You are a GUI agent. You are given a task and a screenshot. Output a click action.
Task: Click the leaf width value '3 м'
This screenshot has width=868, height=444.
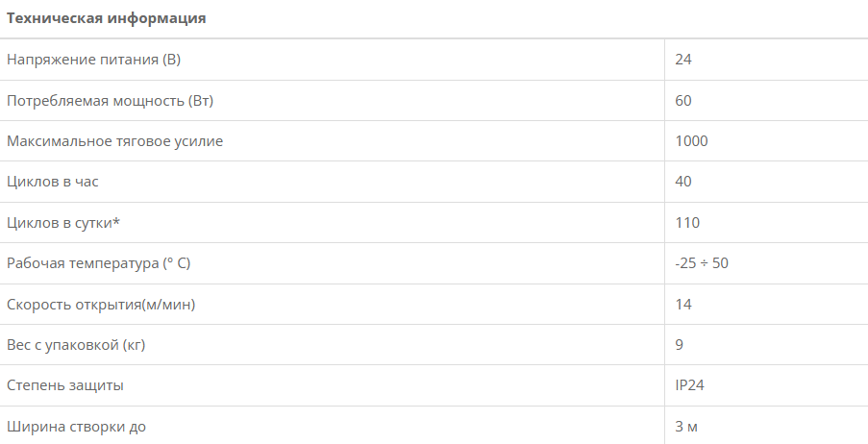(686, 426)
